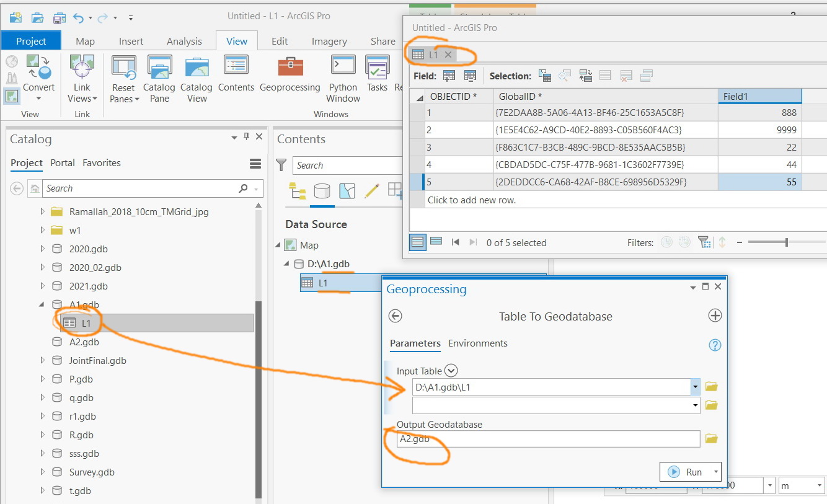
Task: Click the geoprocessing help question mark icon
Action: pos(715,345)
